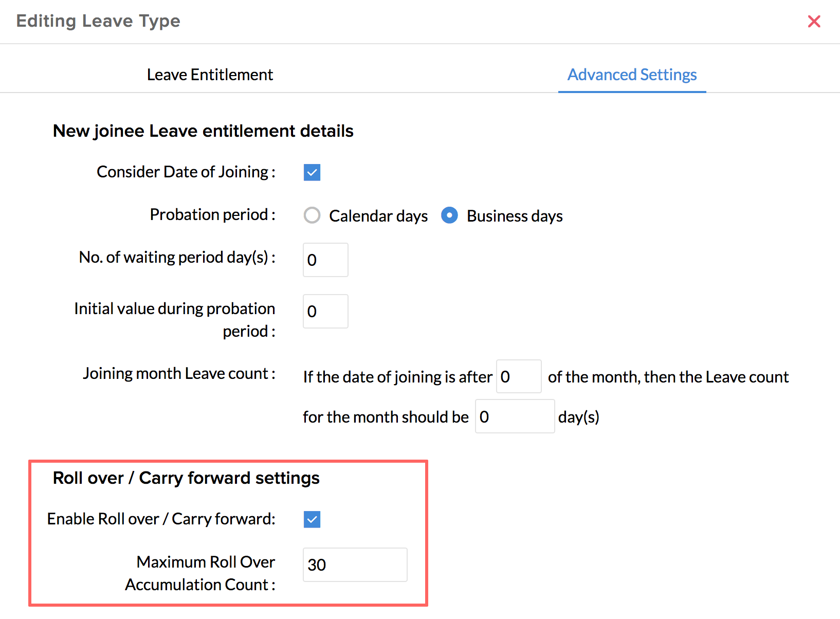840x619 pixels.
Task: Click the waiting period days input field
Action: click(325, 260)
